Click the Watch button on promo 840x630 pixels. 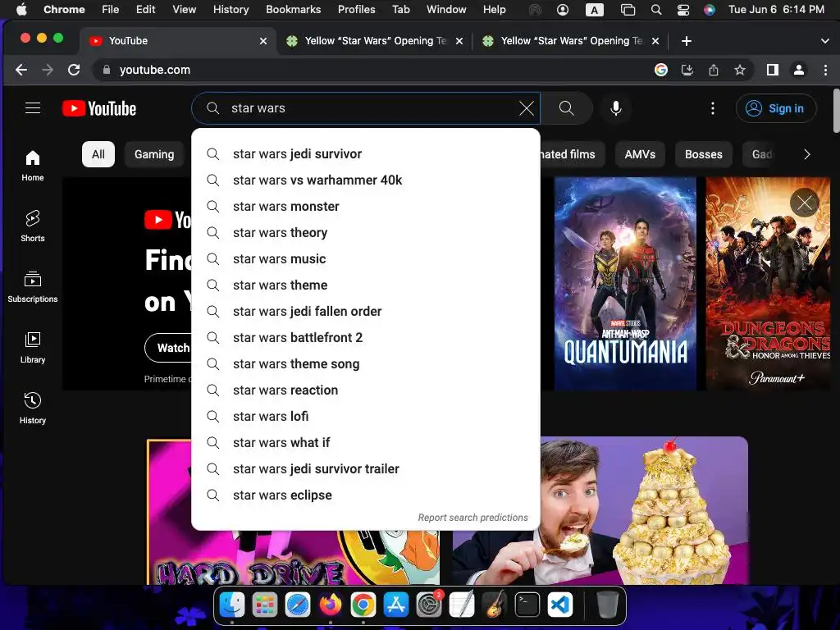pos(168,348)
